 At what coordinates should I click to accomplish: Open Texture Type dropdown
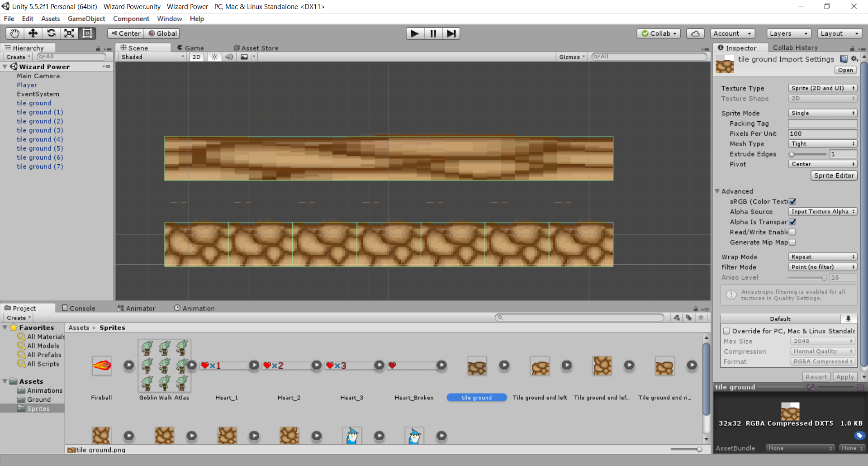pyautogui.click(x=822, y=88)
